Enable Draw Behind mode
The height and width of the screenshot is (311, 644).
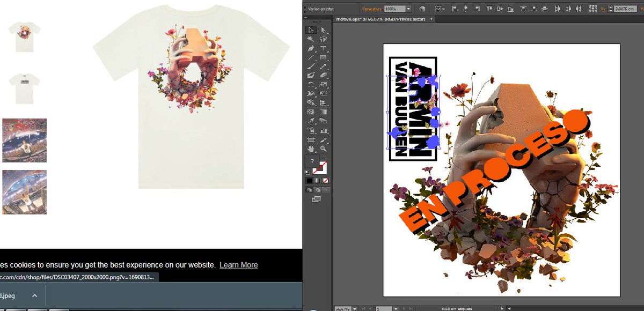[318, 189]
